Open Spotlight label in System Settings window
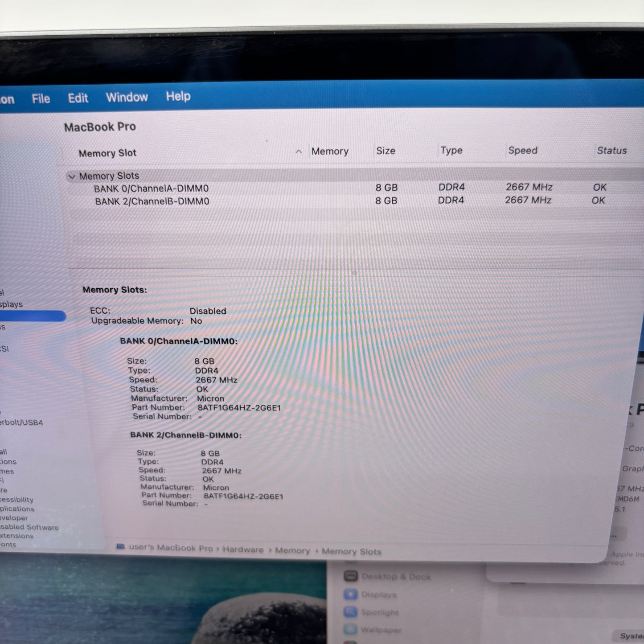The image size is (644, 644). 380,612
